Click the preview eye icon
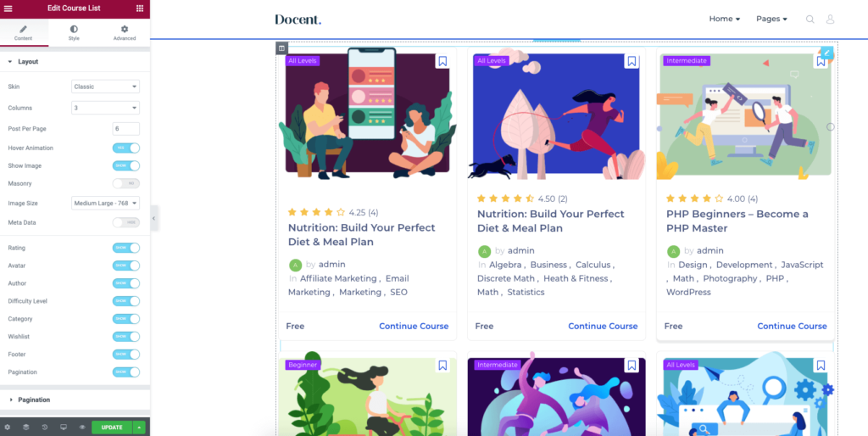The width and height of the screenshot is (868, 436). tap(82, 428)
